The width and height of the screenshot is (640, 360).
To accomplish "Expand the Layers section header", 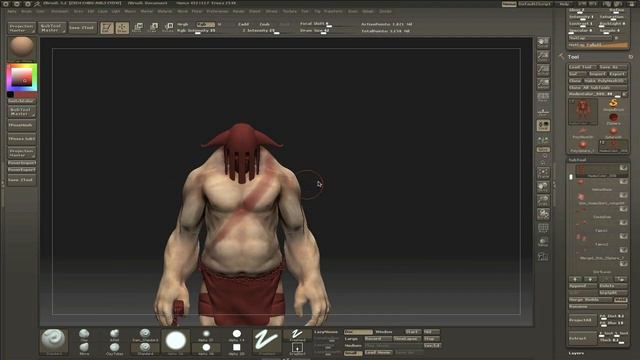I will point(576,353).
